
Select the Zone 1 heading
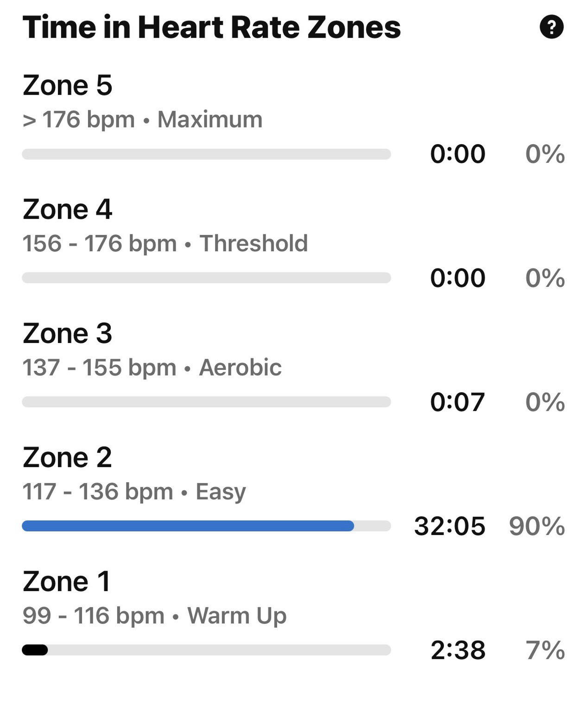click(66, 581)
